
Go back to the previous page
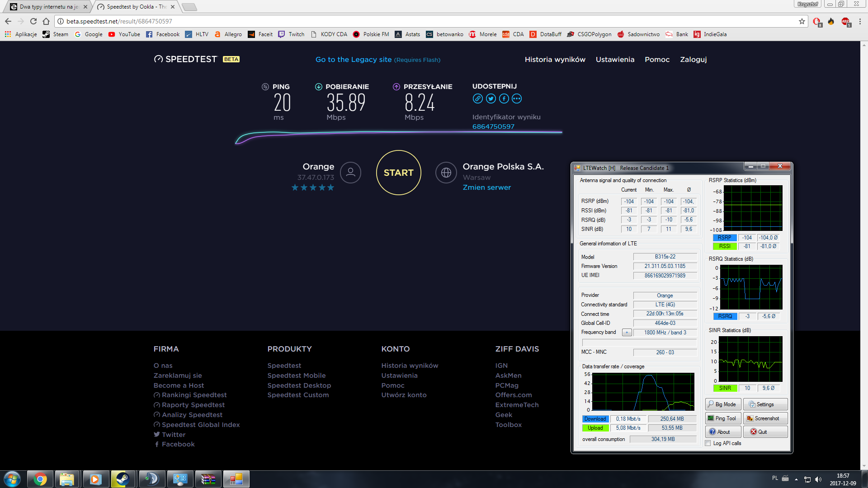(8, 21)
